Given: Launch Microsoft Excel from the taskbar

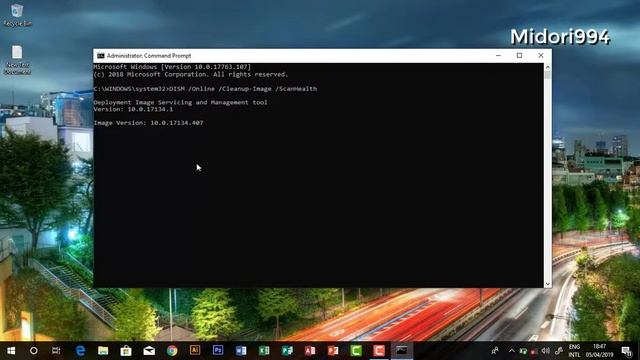Looking at the screenshot, I should (x=264, y=351).
